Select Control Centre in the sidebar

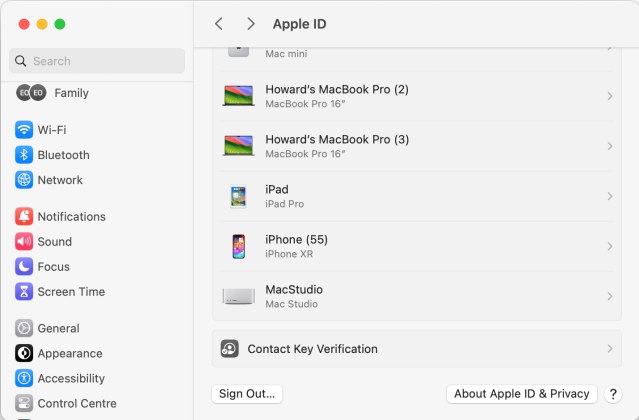click(x=76, y=404)
